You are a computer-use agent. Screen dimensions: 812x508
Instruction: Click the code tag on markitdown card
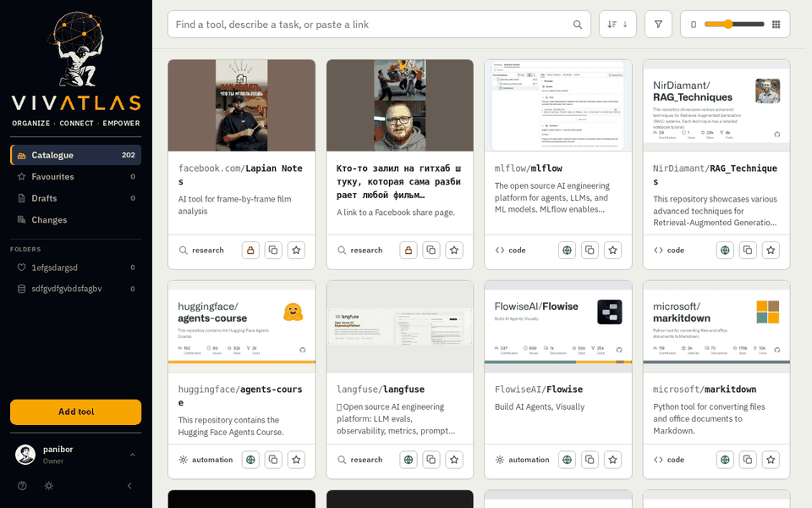pos(668,459)
